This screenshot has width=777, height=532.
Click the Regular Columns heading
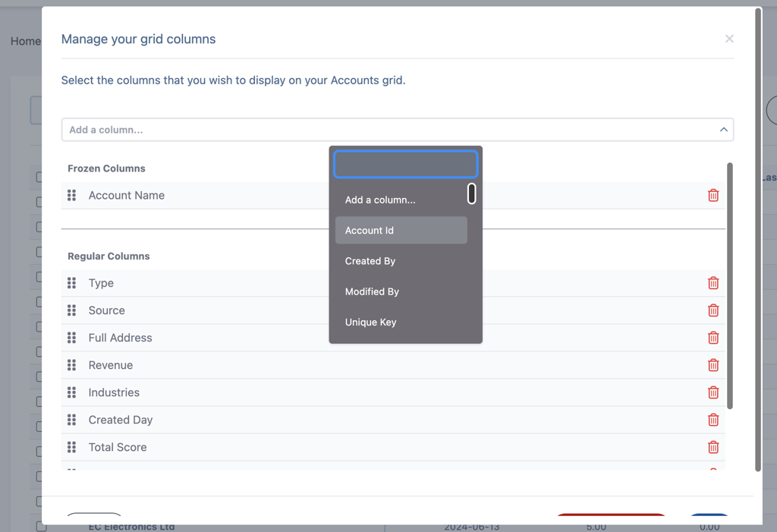point(109,257)
